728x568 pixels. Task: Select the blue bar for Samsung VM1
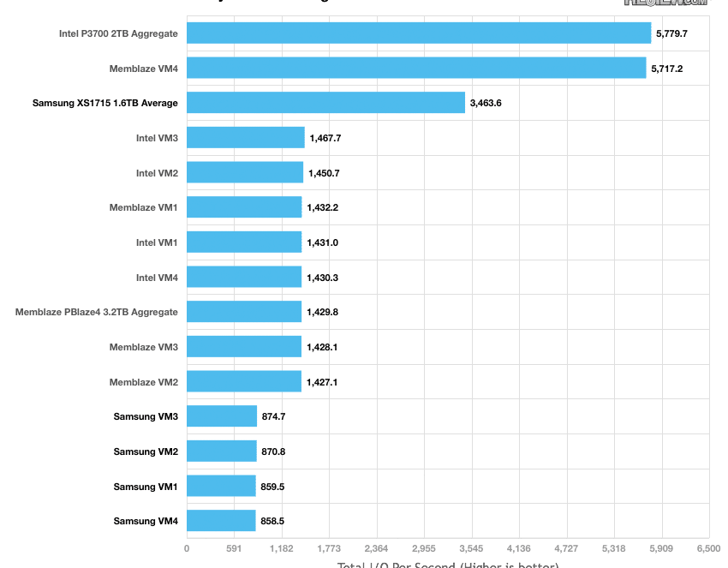coord(221,486)
